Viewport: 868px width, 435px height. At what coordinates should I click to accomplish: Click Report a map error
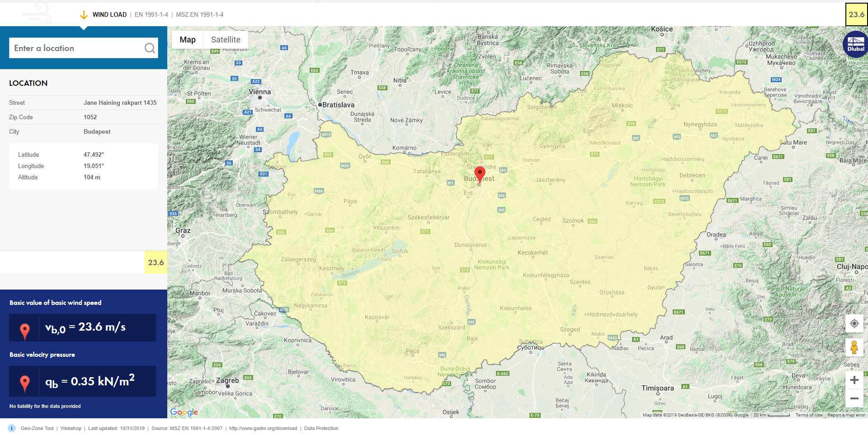(x=844, y=414)
